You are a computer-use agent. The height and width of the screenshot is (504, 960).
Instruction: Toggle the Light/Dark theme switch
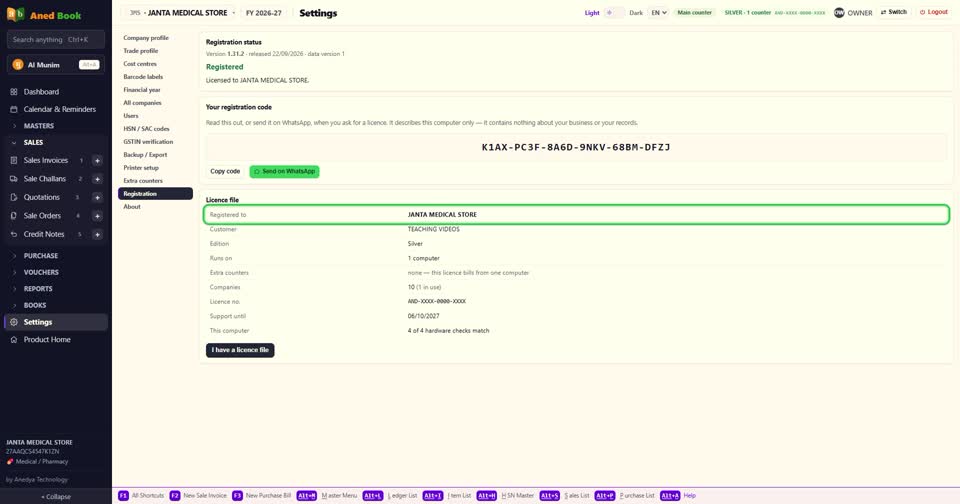tap(614, 12)
